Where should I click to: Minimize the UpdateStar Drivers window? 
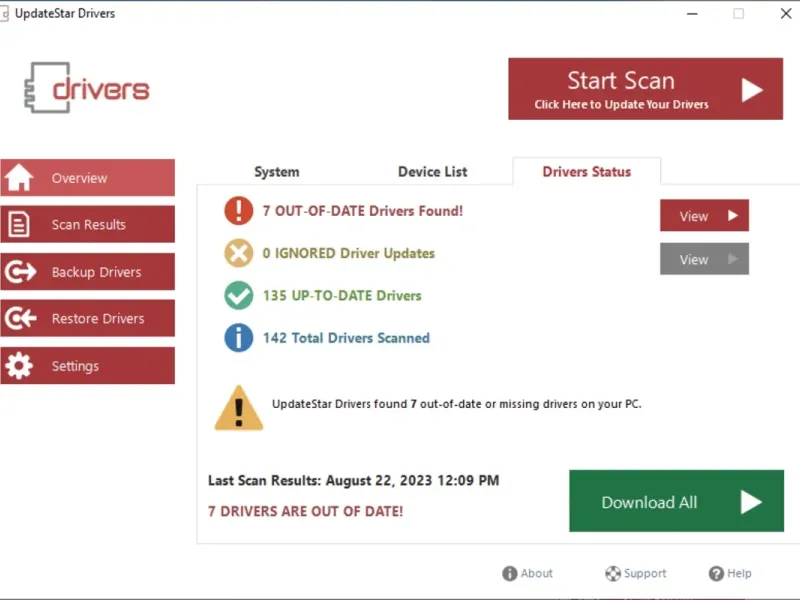tap(692, 14)
